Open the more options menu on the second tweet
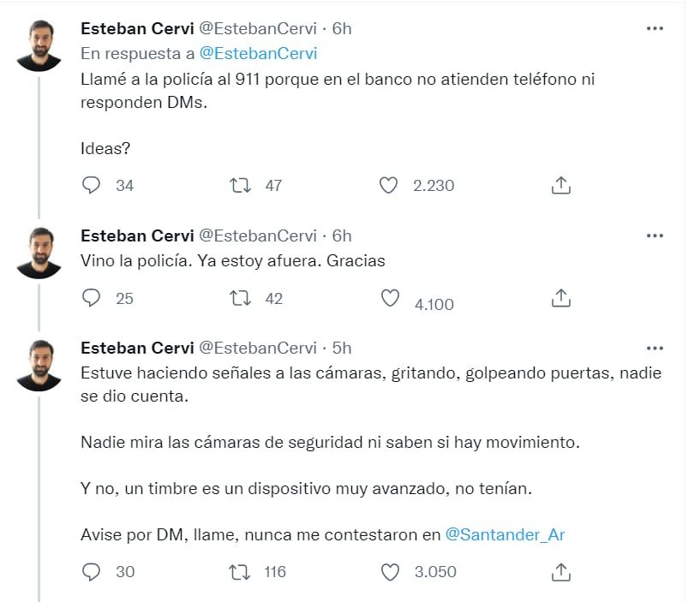 [x=655, y=235]
